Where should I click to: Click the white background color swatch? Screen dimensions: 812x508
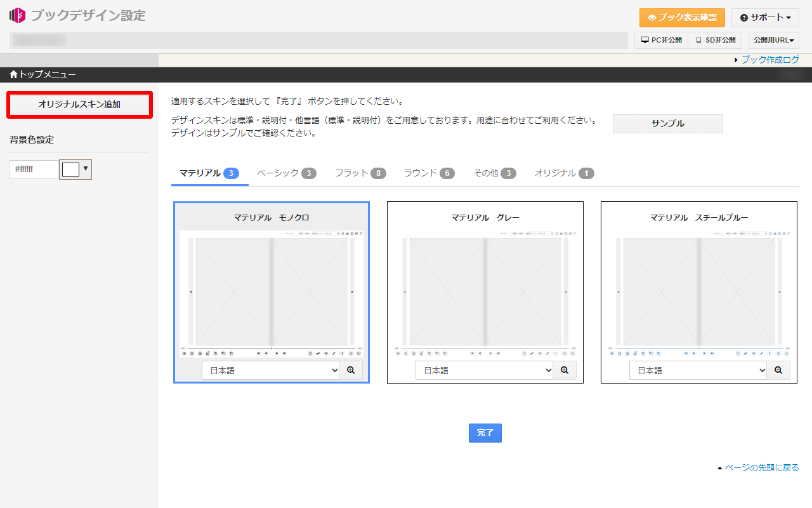[72, 169]
